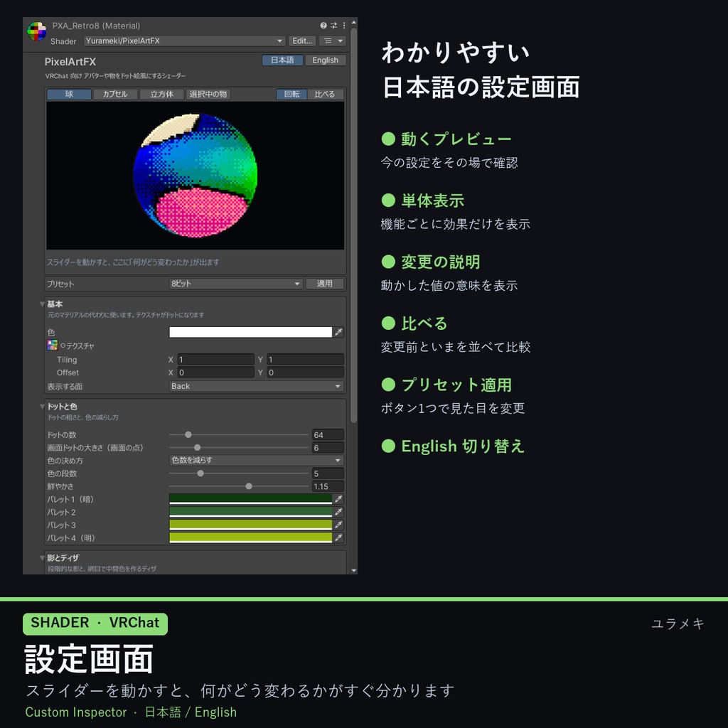Toggle 回転 preview rotation
The height and width of the screenshot is (728, 728).
[x=291, y=95]
